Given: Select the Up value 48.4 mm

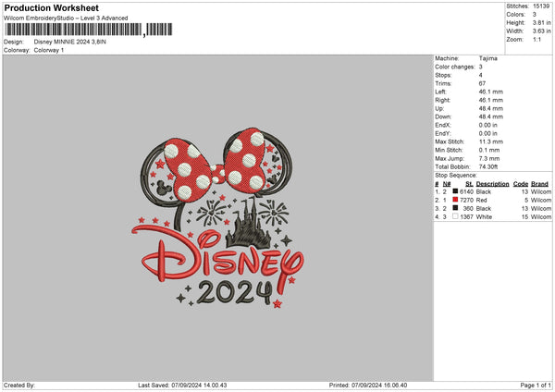Looking at the screenshot, I should tap(491, 108).
